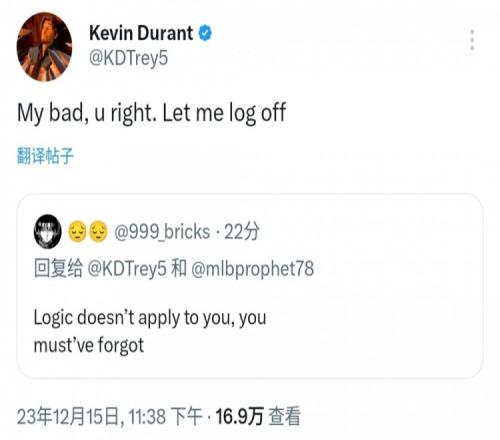
Task: Open the 16.9万 查看 view count
Action: (x=258, y=416)
